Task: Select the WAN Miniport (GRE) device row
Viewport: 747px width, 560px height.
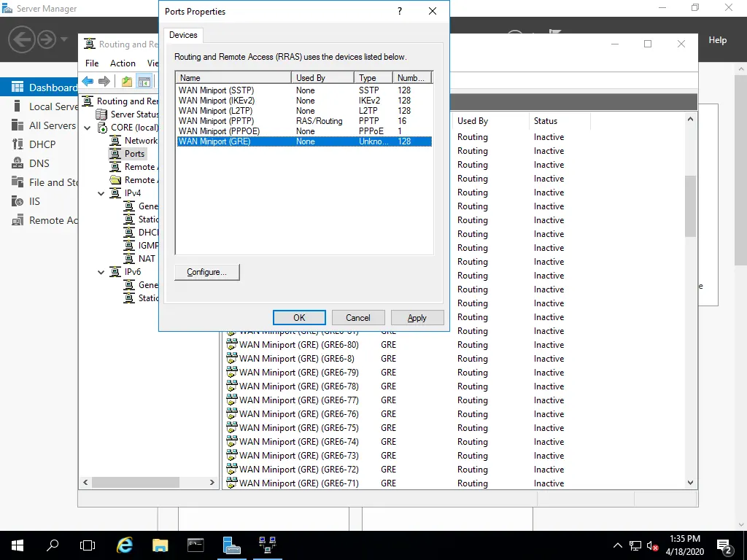Action: [x=304, y=141]
